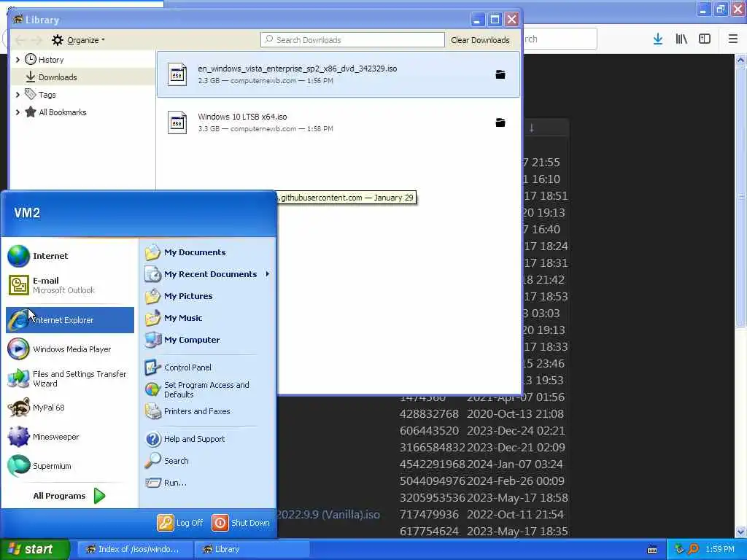The height and width of the screenshot is (560, 747).
Task: Select Windows 10 LTSB x64.iso entry
Action: pos(338,122)
